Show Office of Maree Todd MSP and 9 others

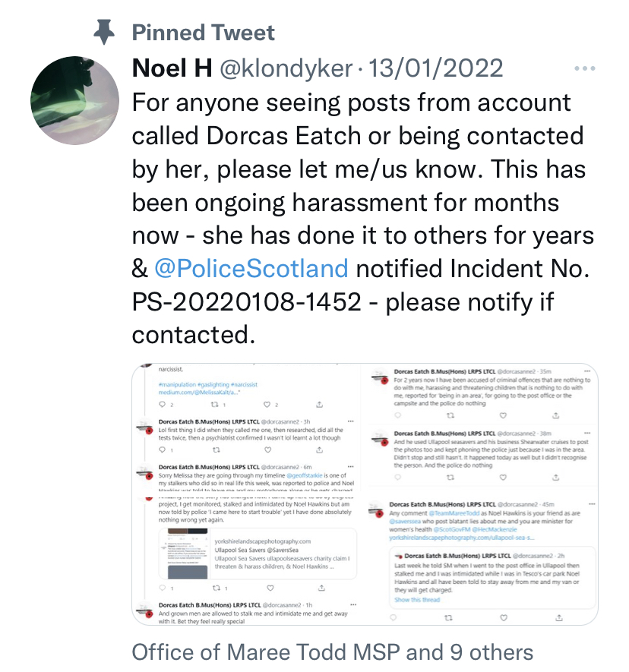click(333, 651)
